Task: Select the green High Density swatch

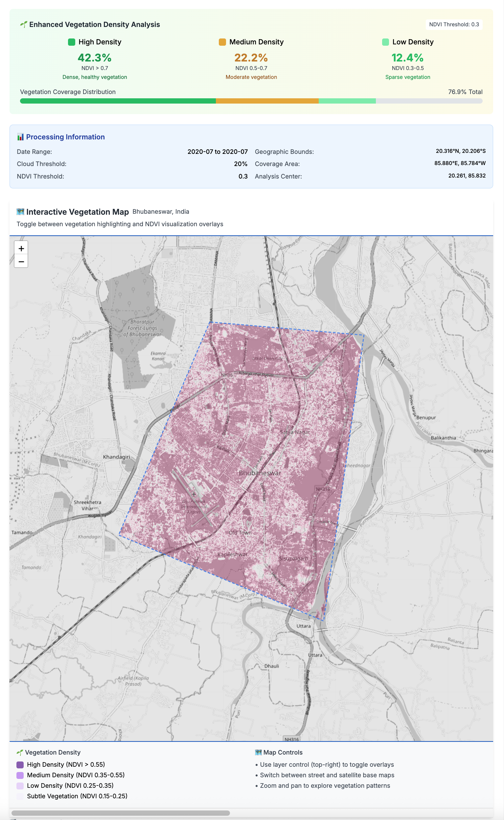Action: (71, 42)
